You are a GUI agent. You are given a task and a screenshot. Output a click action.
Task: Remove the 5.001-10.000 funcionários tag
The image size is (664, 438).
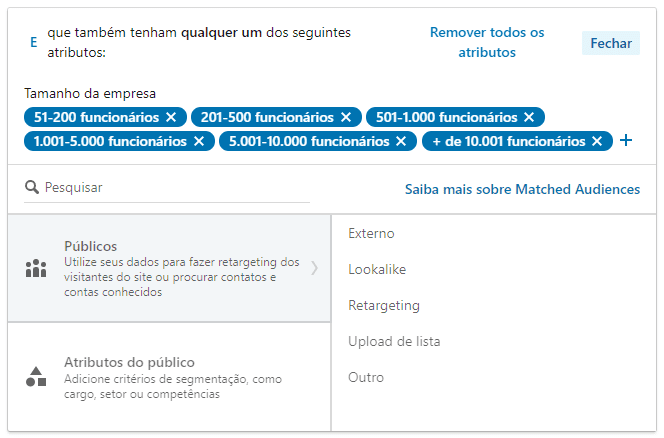(x=401, y=141)
